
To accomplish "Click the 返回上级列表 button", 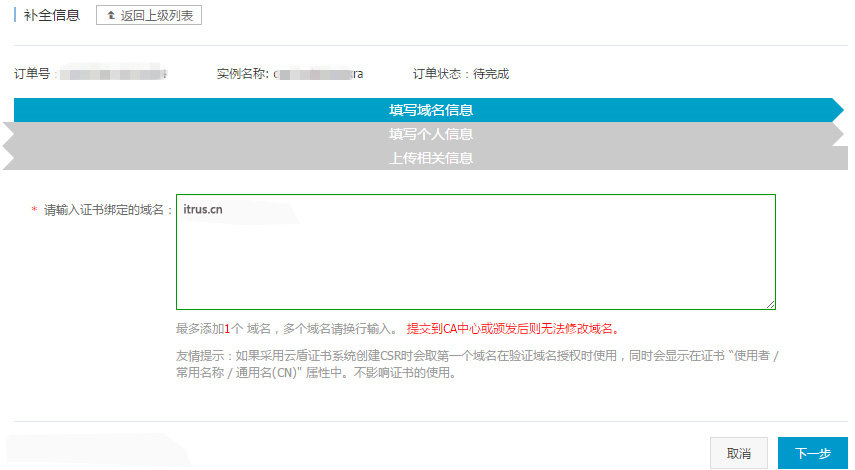I will [149, 15].
